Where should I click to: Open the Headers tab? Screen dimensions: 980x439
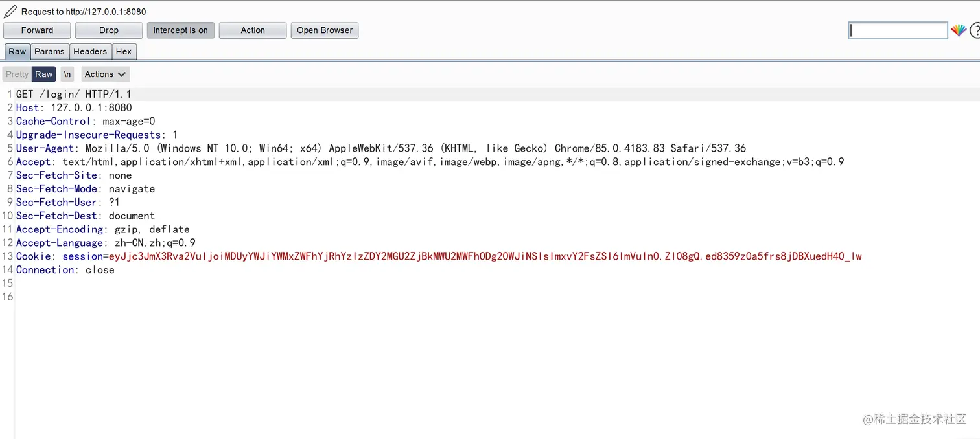(x=90, y=52)
